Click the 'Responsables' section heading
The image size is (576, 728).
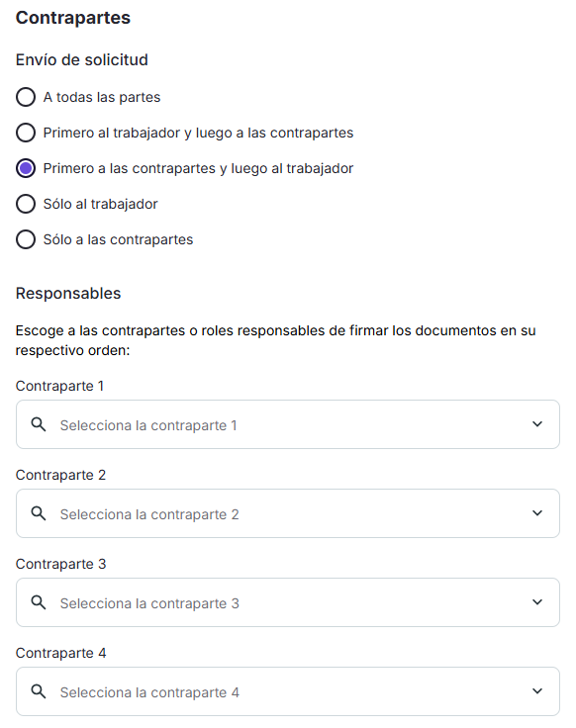68,294
